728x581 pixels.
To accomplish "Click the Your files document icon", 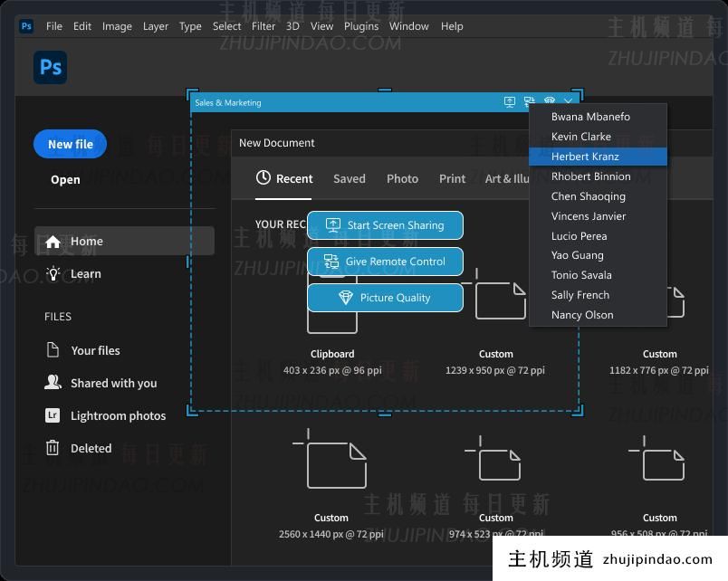I will [x=53, y=349].
